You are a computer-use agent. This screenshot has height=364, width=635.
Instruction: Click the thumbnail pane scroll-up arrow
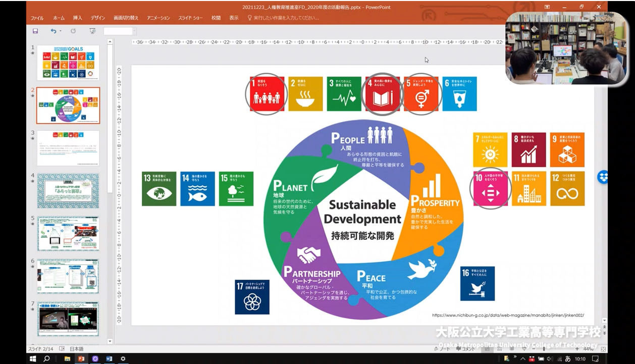110,41
